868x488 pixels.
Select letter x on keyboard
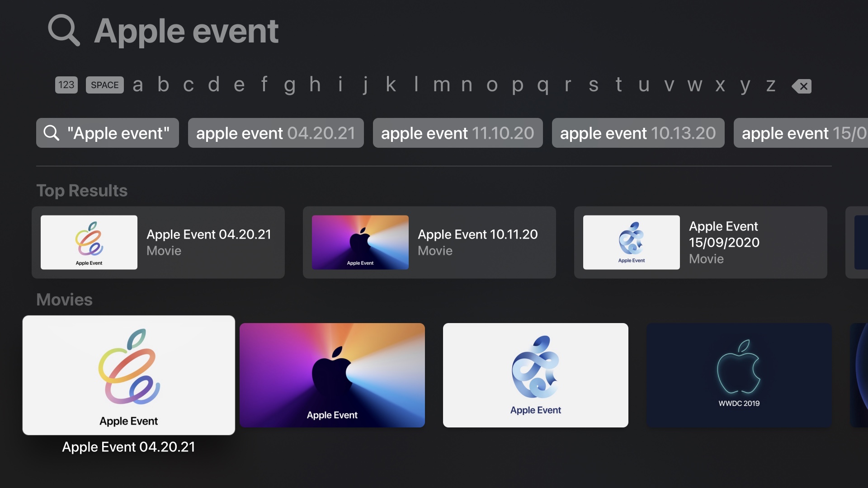[720, 85]
